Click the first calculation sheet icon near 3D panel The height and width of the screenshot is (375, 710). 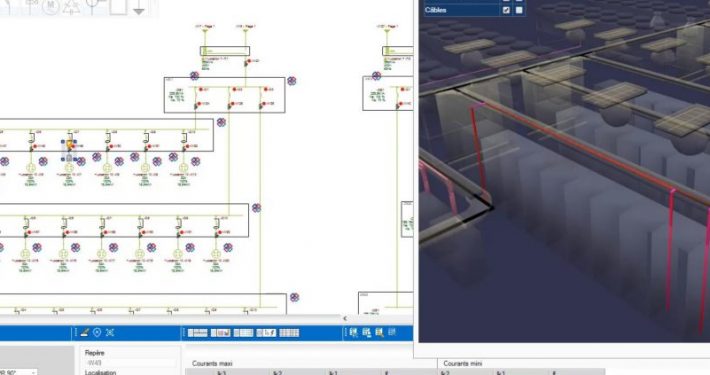pyautogui.click(x=354, y=333)
